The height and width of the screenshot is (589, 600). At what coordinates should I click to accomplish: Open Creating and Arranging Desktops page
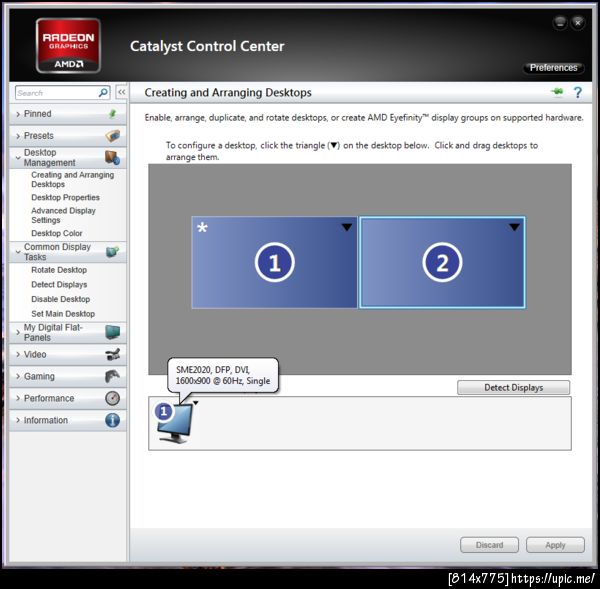point(72,179)
